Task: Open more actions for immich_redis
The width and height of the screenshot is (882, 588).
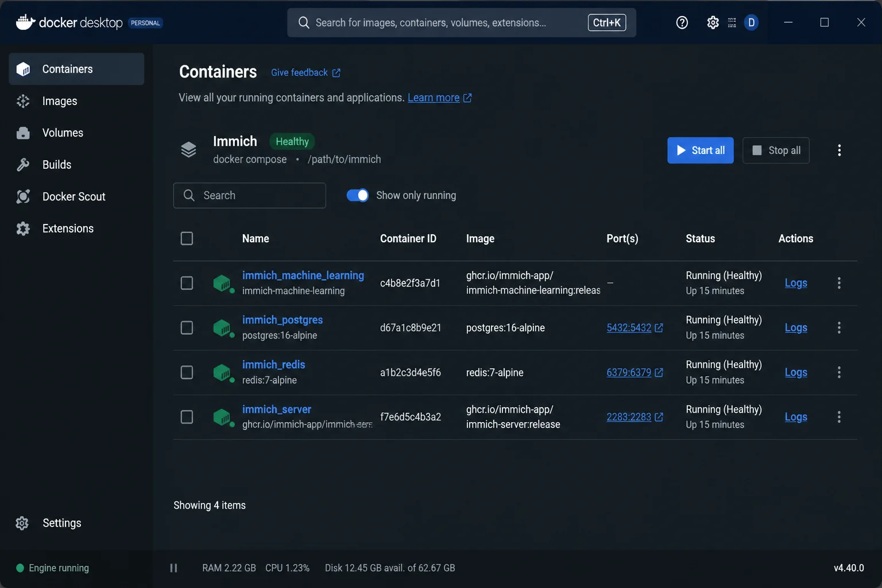Action: tap(839, 373)
